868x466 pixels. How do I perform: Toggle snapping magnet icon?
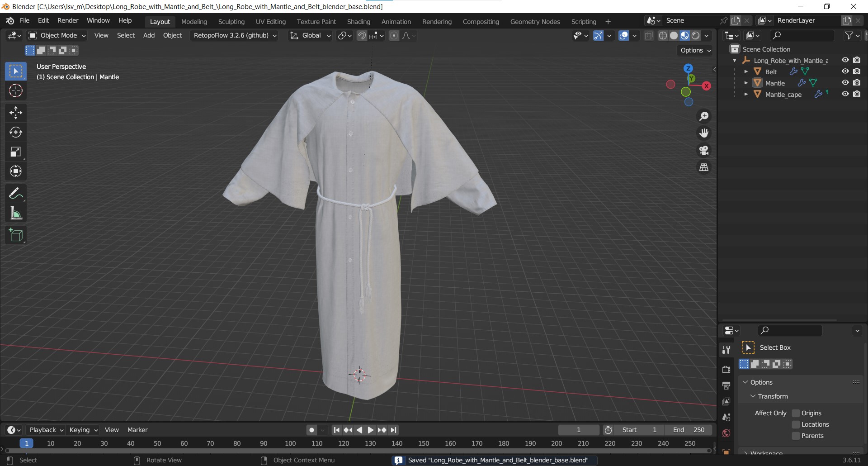(362, 36)
